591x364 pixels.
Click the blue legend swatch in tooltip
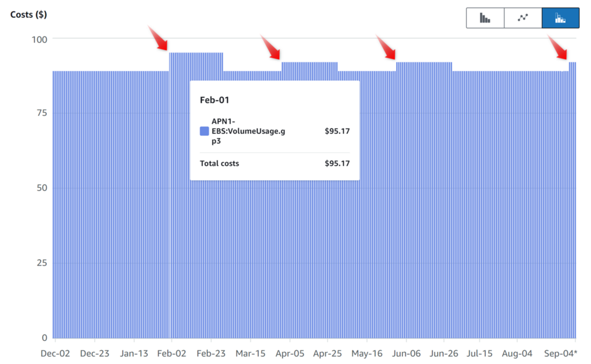[205, 131]
